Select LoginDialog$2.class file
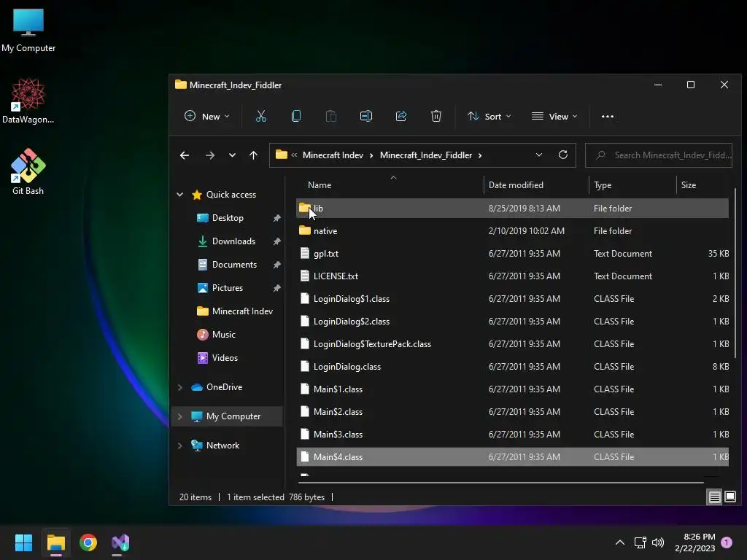747x560 pixels. (512, 322)
